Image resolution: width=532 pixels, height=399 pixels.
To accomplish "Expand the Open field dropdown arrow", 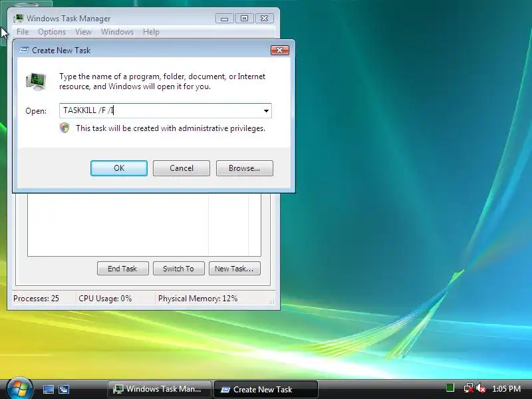I will point(266,110).
